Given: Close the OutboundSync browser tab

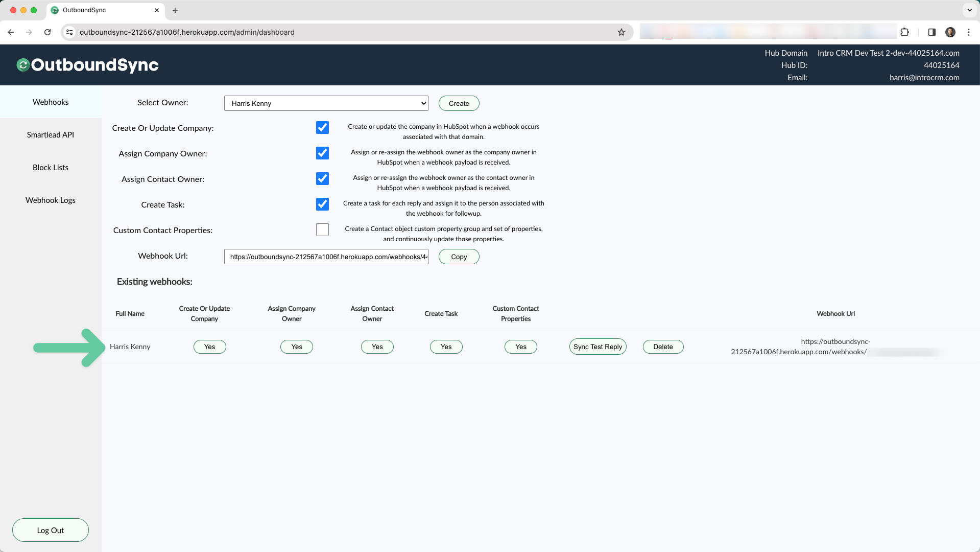Looking at the screenshot, I should click(x=157, y=10).
